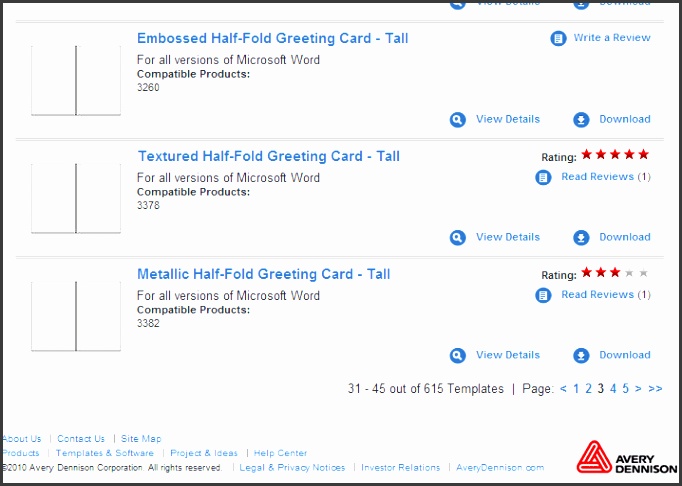This screenshot has width=682, height=486.
Task: Click the Write a Review document icon
Action: click(558, 38)
